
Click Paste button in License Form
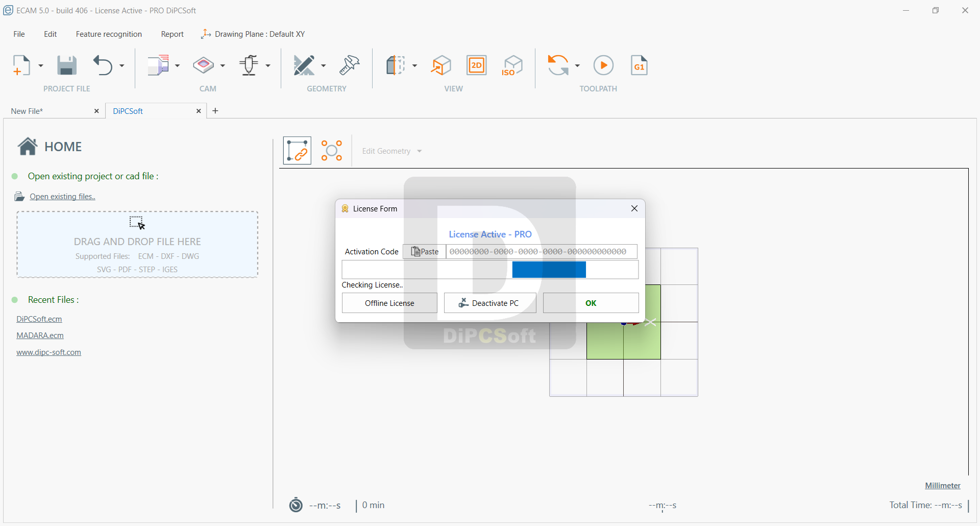(x=425, y=252)
